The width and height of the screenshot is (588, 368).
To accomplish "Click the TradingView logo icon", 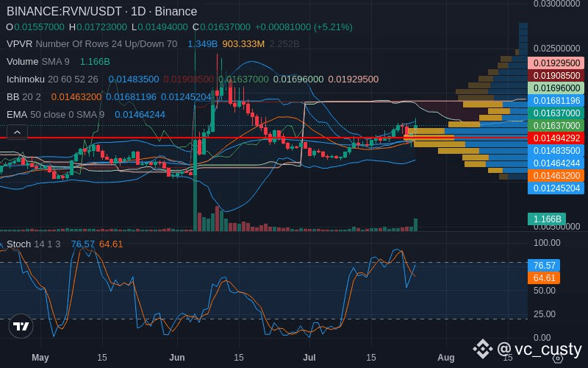I will [21, 326].
